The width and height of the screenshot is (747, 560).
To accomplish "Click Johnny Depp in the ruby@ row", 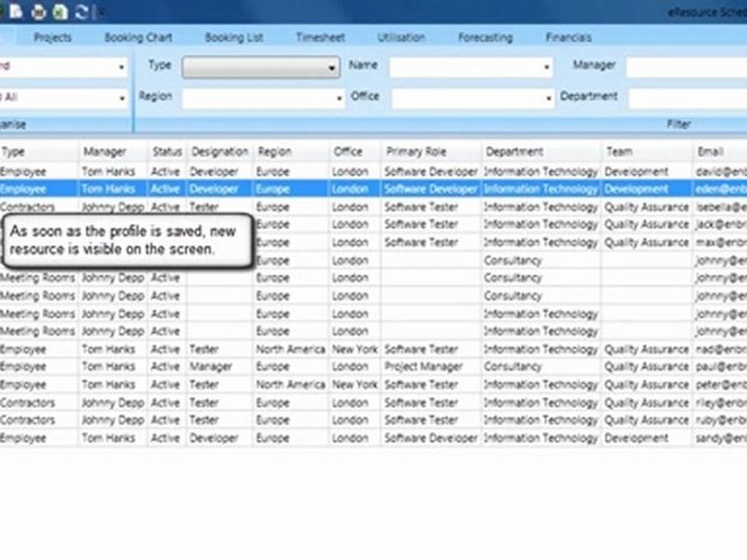I will coord(113,420).
